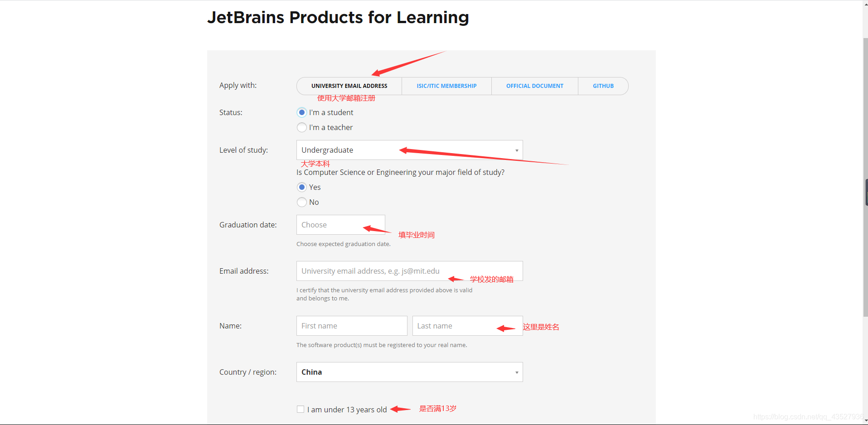The width and height of the screenshot is (868, 425).
Task: Select the University Email Address tab
Action: point(349,86)
